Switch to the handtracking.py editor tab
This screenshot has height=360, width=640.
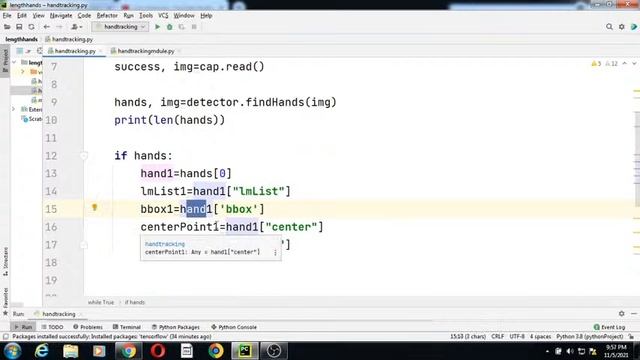click(75, 51)
